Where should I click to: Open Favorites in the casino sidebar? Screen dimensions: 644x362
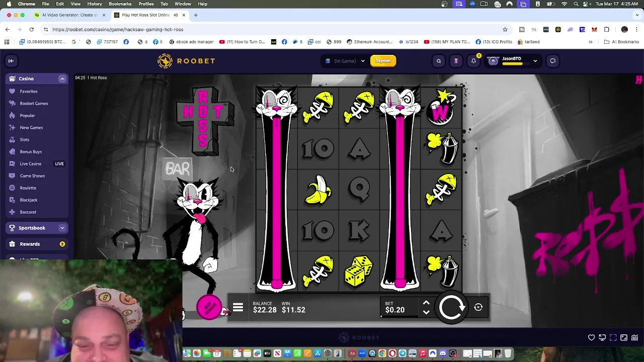click(29, 92)
